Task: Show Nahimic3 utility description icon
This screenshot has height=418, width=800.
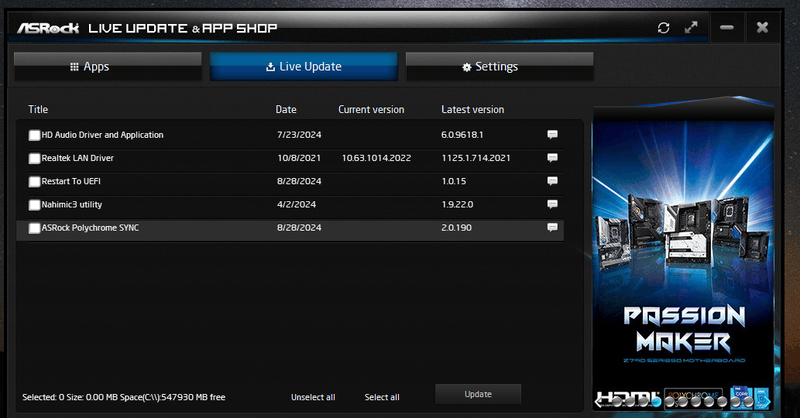Action: click(552, 204)
